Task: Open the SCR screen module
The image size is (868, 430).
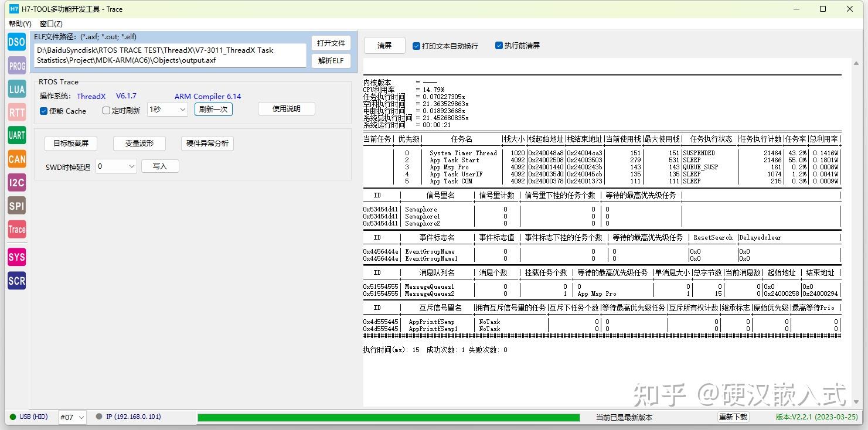Action: 16,281
